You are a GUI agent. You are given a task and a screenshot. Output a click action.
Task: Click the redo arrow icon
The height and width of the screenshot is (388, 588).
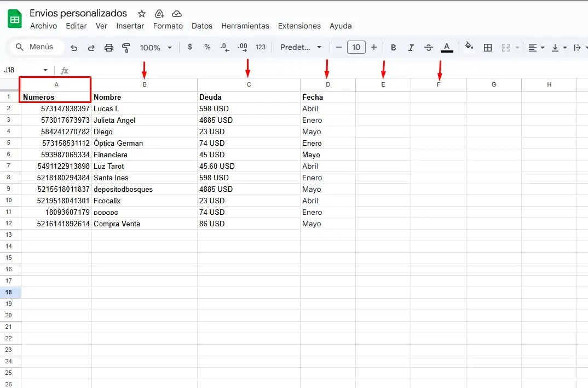[91, 48]
